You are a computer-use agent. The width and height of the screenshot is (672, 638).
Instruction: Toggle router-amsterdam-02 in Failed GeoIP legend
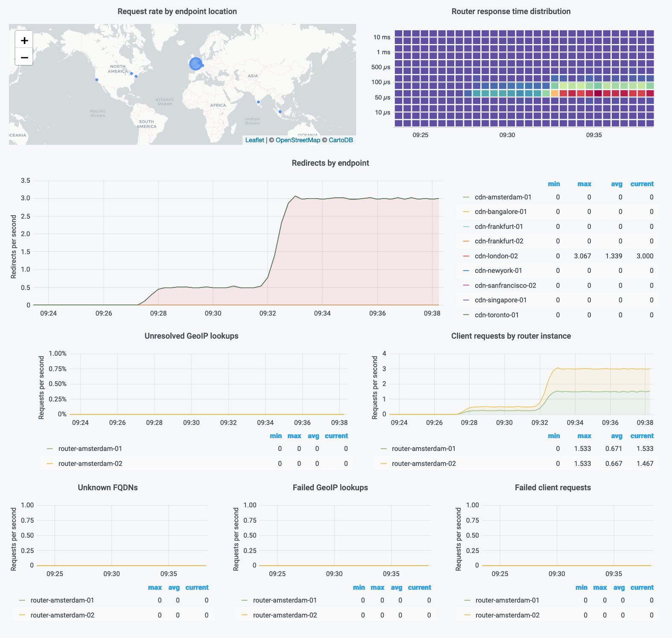[x=285, y=615]
